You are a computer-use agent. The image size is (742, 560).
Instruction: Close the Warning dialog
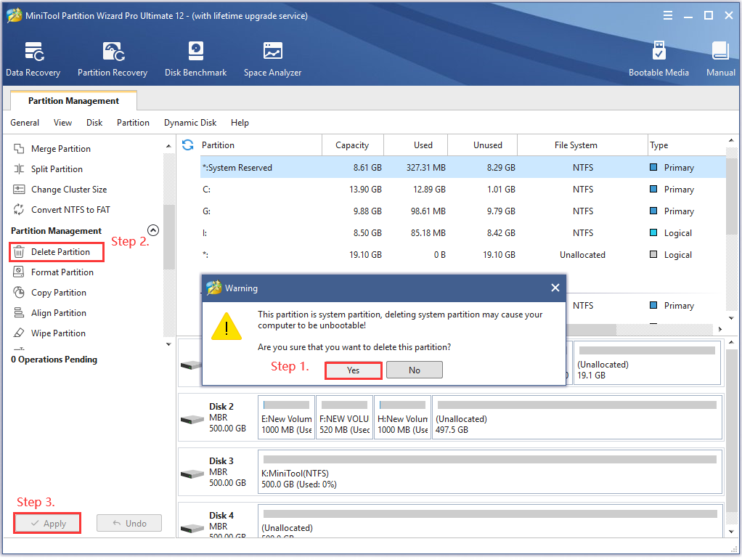(555, 288)
